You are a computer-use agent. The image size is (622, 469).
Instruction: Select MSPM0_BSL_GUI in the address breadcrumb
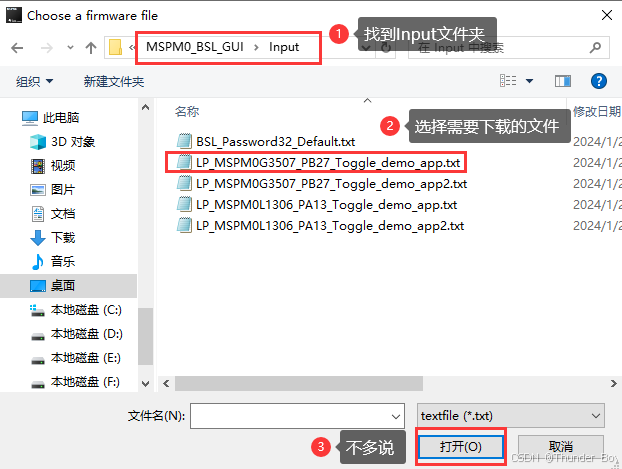point(194,47)
